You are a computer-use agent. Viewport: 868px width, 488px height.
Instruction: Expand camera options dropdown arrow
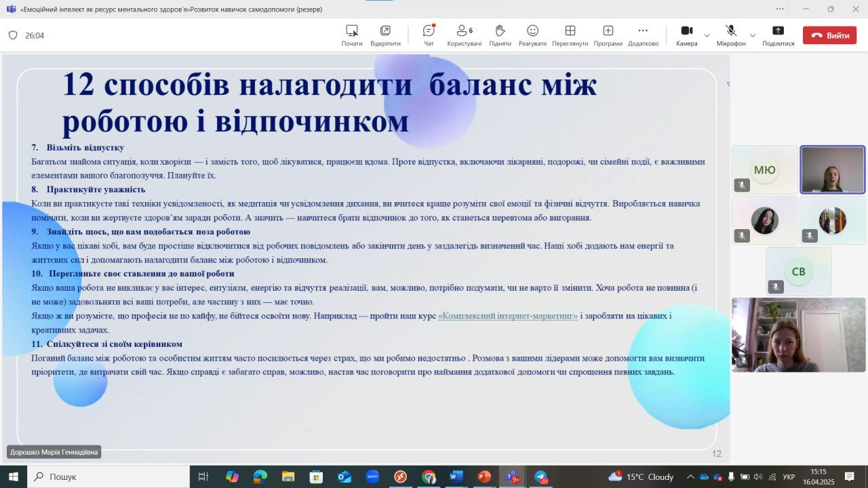707,35
